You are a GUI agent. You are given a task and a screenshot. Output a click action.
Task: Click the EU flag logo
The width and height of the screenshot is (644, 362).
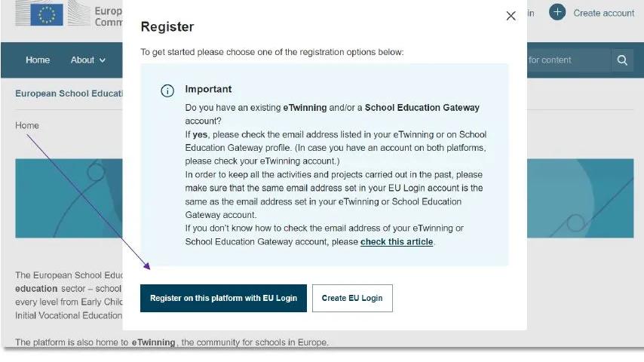click(47, 15)
